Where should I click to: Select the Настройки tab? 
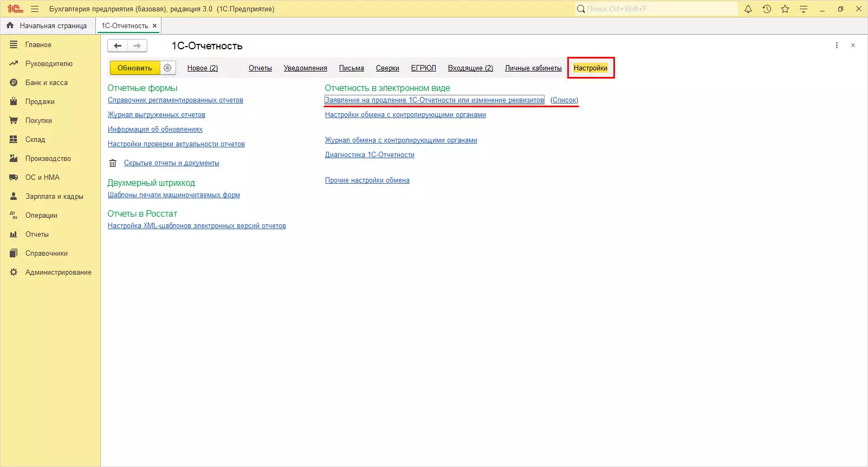coord(591,68)
